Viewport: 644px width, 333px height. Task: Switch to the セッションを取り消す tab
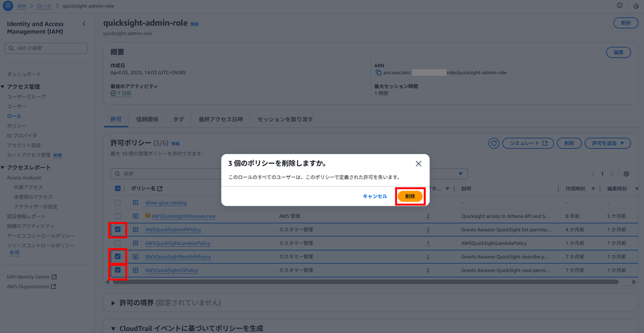click(285, 119)
